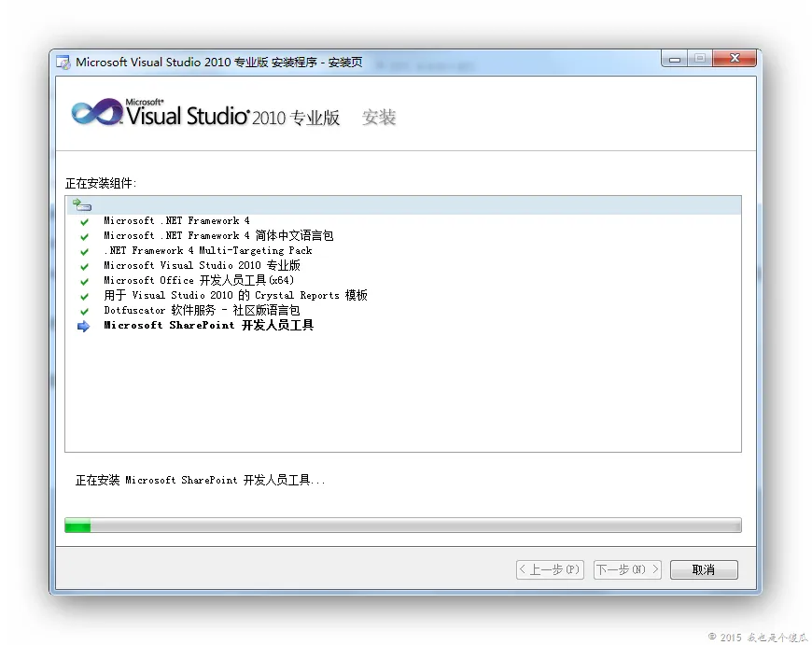812x645 pixels.
Task: Click the '正在安装组件:' label
Action: point(101,183)
